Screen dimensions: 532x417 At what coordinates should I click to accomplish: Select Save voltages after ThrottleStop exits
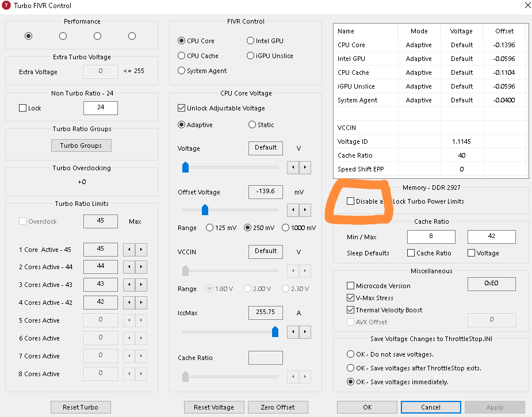coord(414,368)
